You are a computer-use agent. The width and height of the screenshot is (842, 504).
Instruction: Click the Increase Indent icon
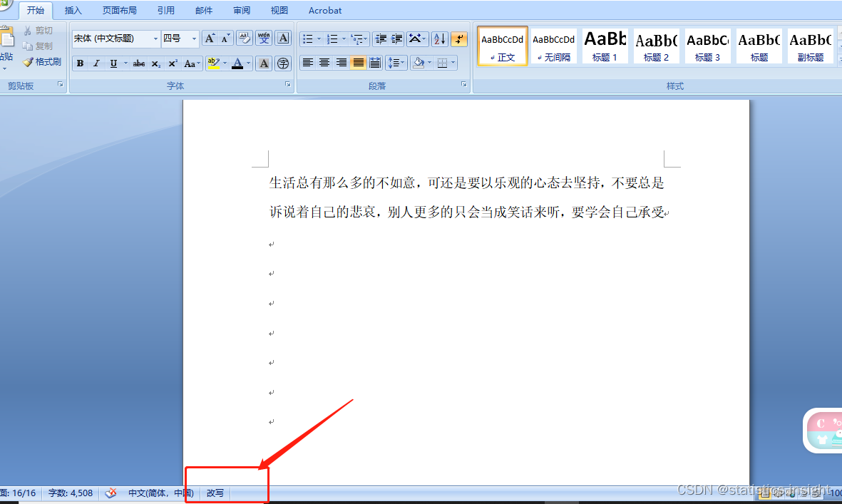click(397, 38)
